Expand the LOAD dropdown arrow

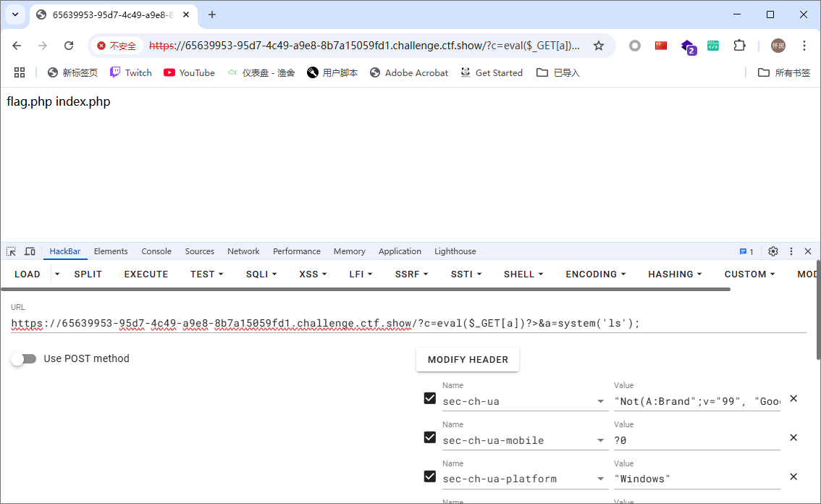(x=57, y=274)
